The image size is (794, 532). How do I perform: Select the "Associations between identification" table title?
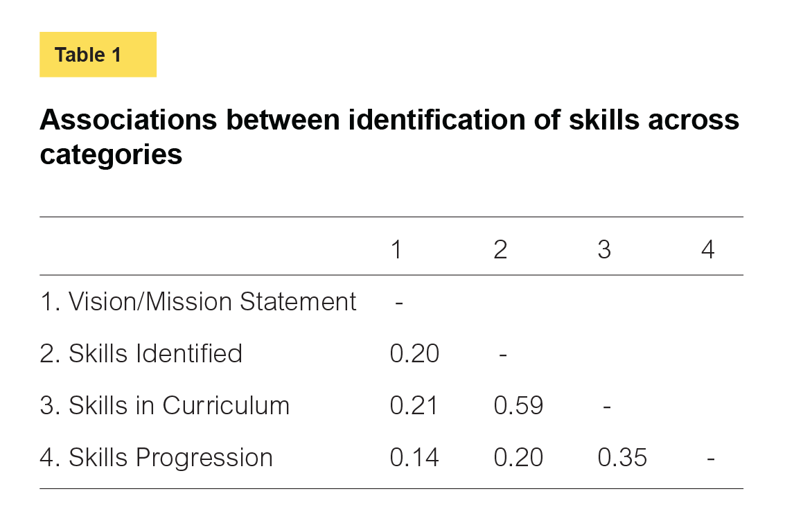coord(389,136)
